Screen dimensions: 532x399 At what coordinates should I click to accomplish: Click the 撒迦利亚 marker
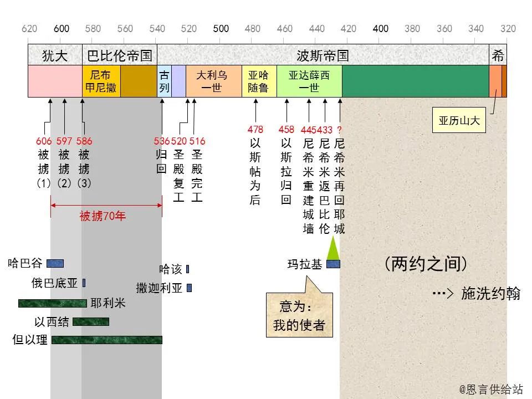pos(189,288)
